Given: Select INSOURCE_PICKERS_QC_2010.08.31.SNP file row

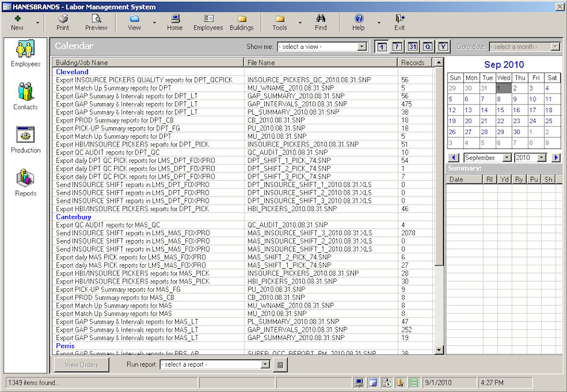Looking at the screenshot, I should click(242, 80).
